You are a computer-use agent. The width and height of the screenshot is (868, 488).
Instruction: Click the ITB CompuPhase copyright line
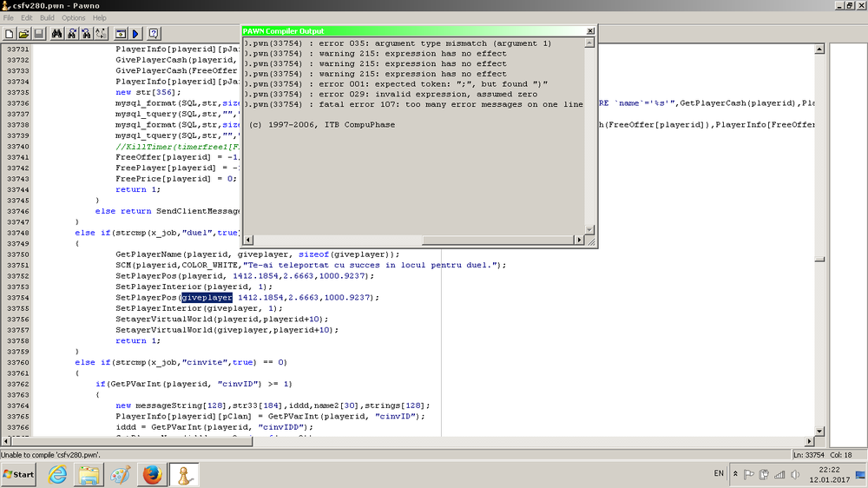pos(322,125)
